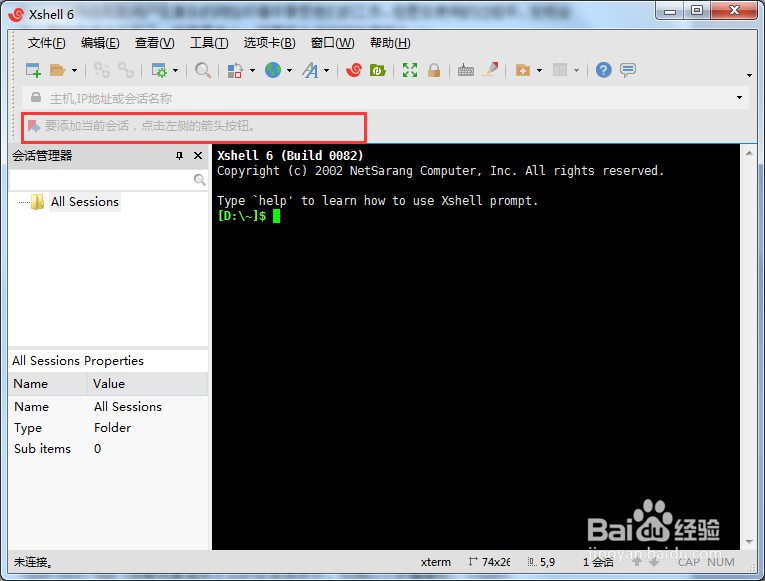Click the Folder value cell
765x581 pixels.
112,428
